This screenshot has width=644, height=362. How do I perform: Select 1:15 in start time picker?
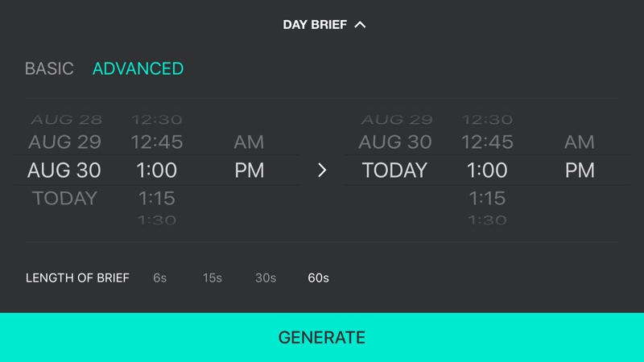pyautogui.click(x=157, y=198)
